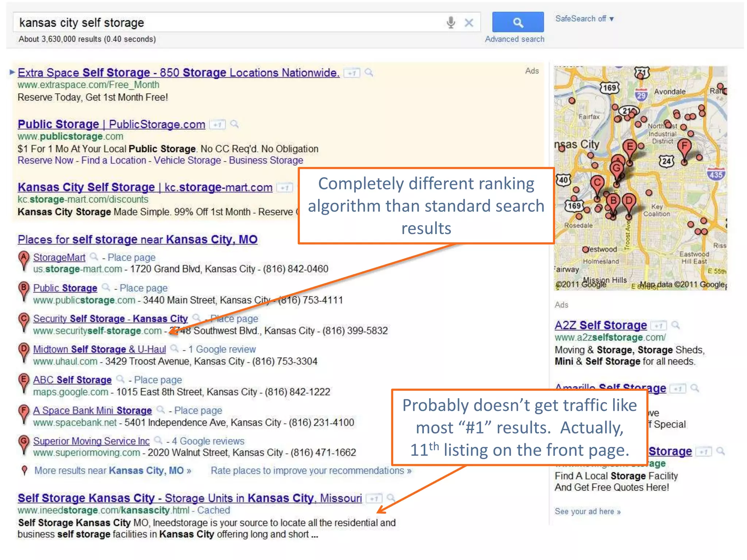Preview Public Storage listing with magnifier icon

(106, 287)
